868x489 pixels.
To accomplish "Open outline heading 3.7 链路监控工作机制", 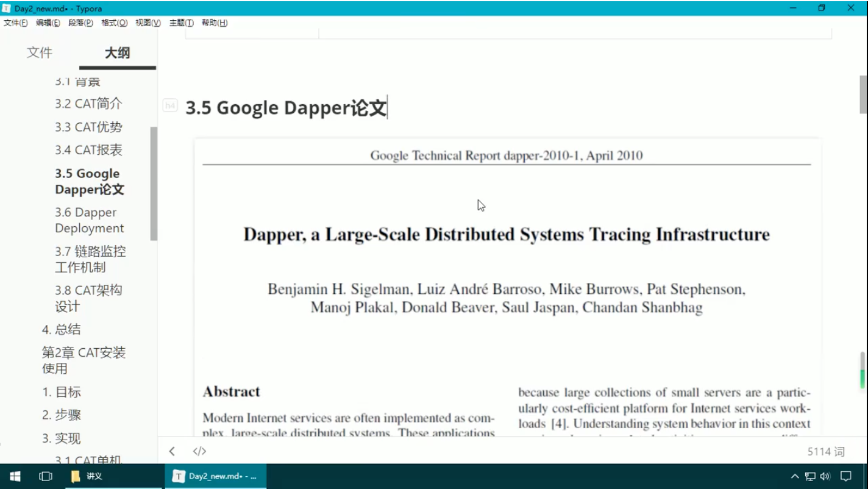I will pyautogui.click(x=90, y=259).
